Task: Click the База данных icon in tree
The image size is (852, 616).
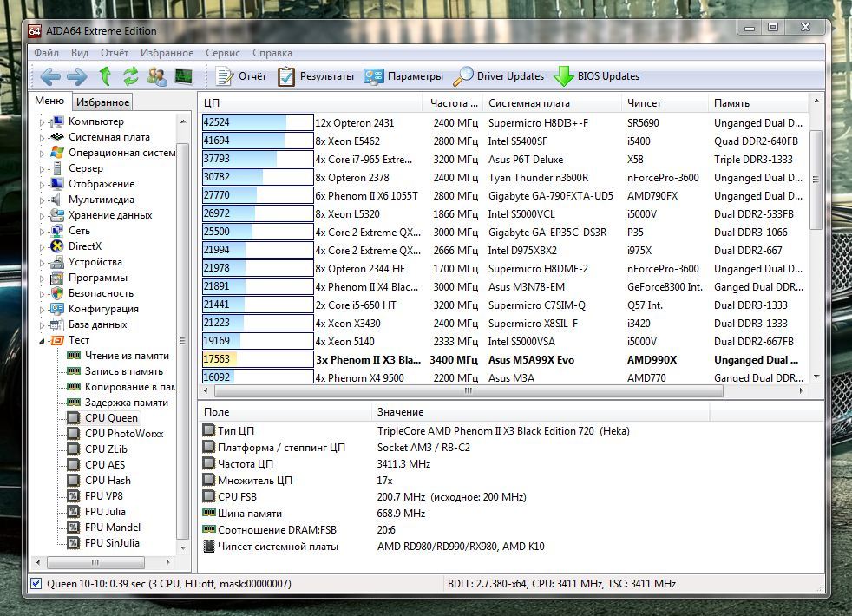Action: click(57, 324)
